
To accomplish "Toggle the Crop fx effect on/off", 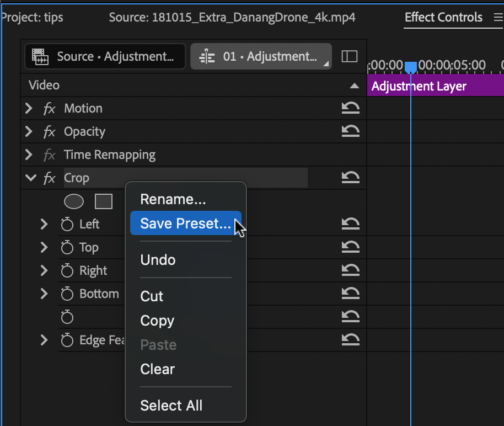I will 49,178.
